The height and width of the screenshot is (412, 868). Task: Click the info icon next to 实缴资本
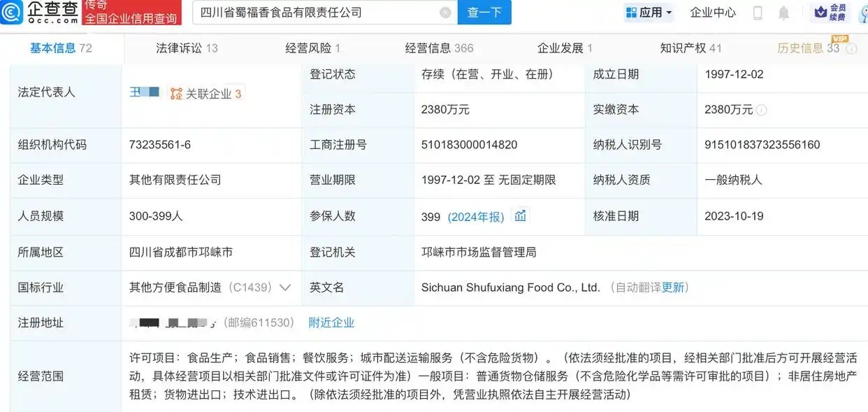coord(761,110)
